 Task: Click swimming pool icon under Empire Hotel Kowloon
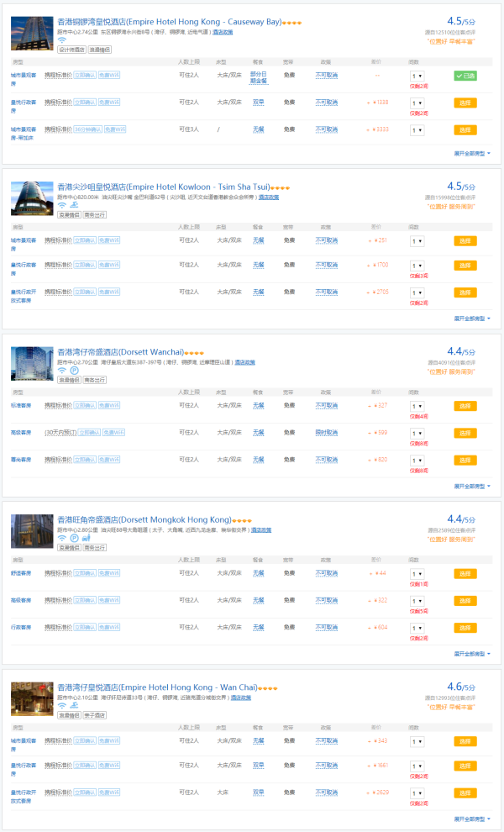tap(74, 205)
